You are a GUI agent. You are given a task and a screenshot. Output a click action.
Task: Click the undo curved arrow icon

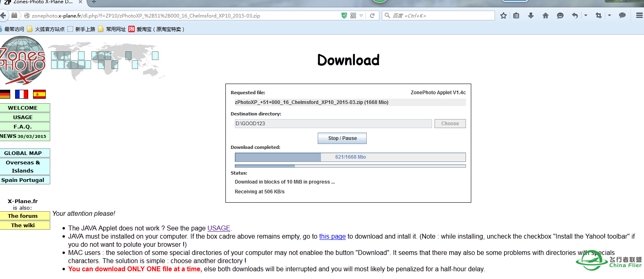575,15
